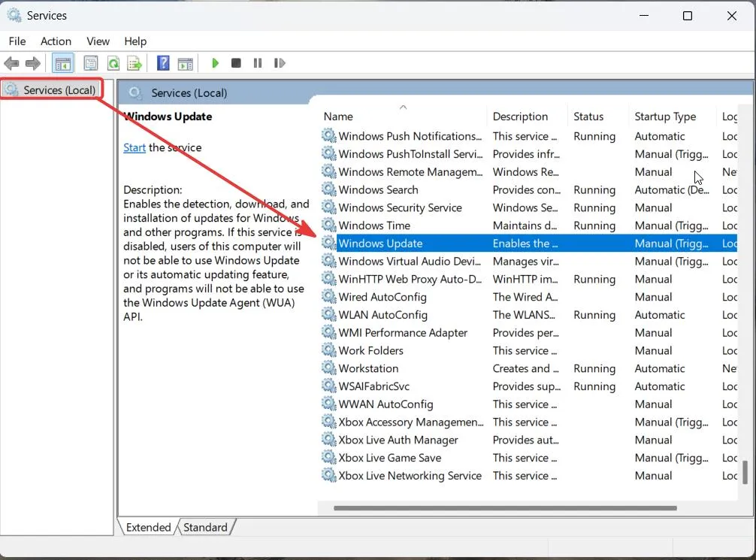This screenshot has width=756, height=560.
Task: Click the green Start Service play icon
Action: pyautogui.click(x=215, y=63)
